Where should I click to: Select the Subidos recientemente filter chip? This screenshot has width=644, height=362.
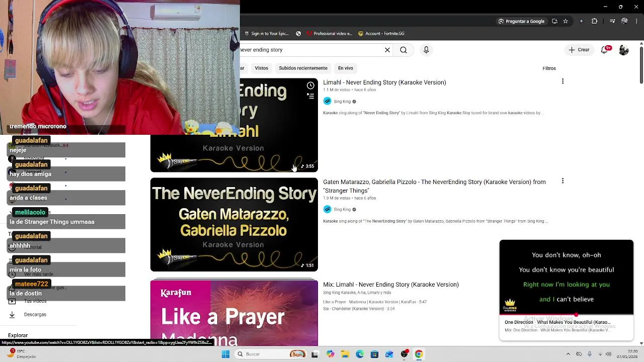(x=303, y=68)
